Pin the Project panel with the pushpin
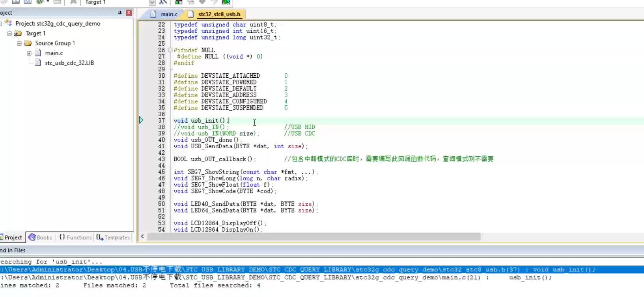The height and width of the screenshot is (297, 644). pos(120,13)
